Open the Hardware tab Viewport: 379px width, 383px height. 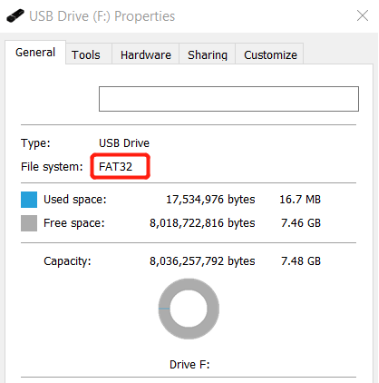146,55
